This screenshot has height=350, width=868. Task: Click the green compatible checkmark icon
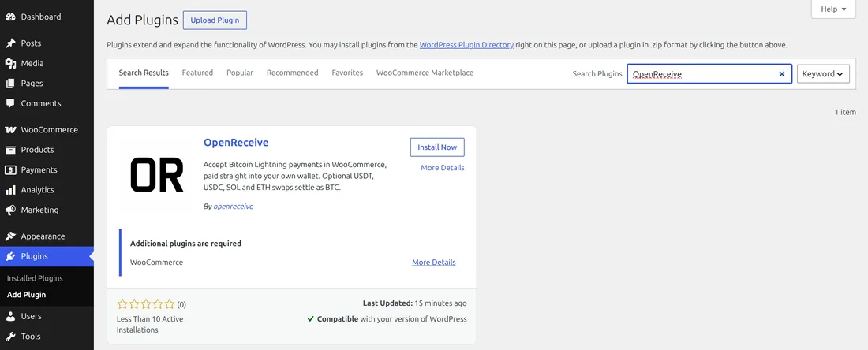311,319
